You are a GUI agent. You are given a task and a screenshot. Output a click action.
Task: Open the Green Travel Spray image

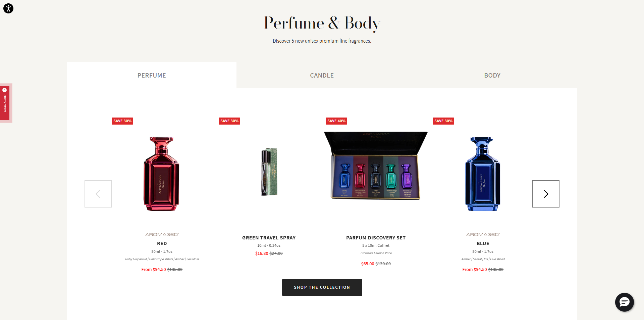269,172
